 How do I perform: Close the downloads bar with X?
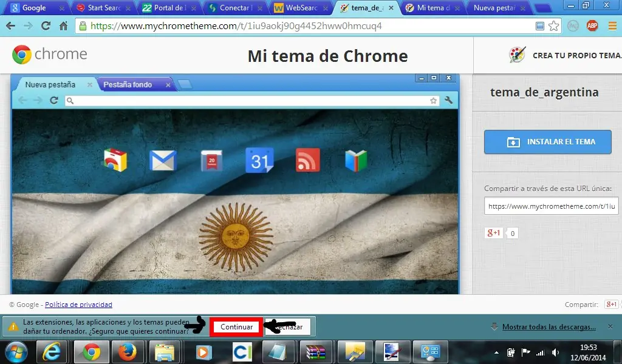point(610,327)
